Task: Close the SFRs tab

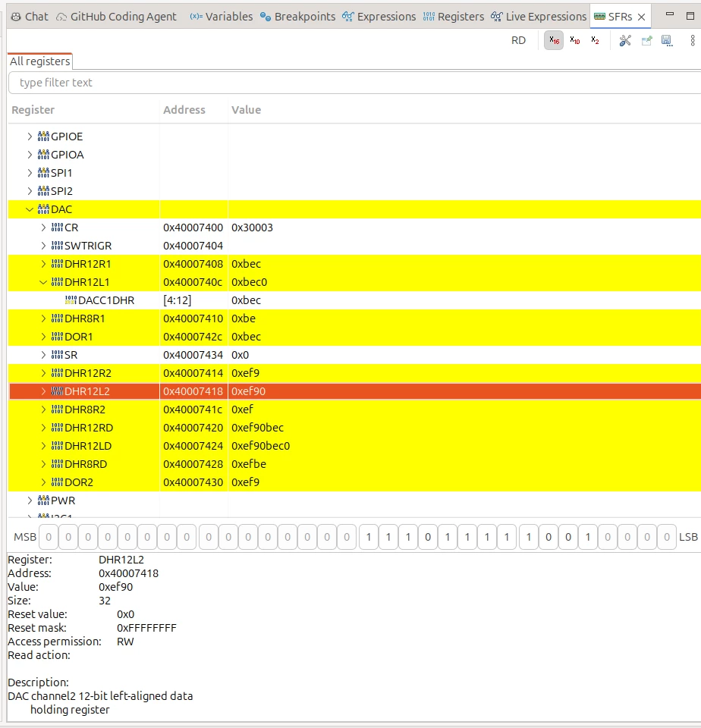Action: [x=642, y=17]
